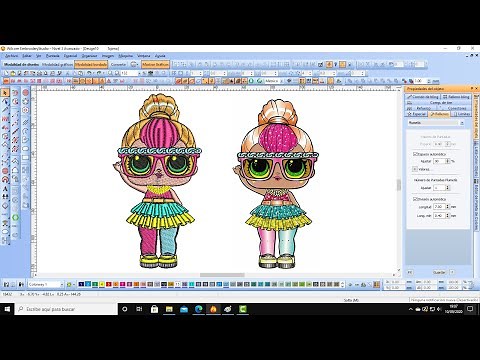Select the Lettering A tool
The height and width of the screenshot is (360, 480).
click(5, 189)
